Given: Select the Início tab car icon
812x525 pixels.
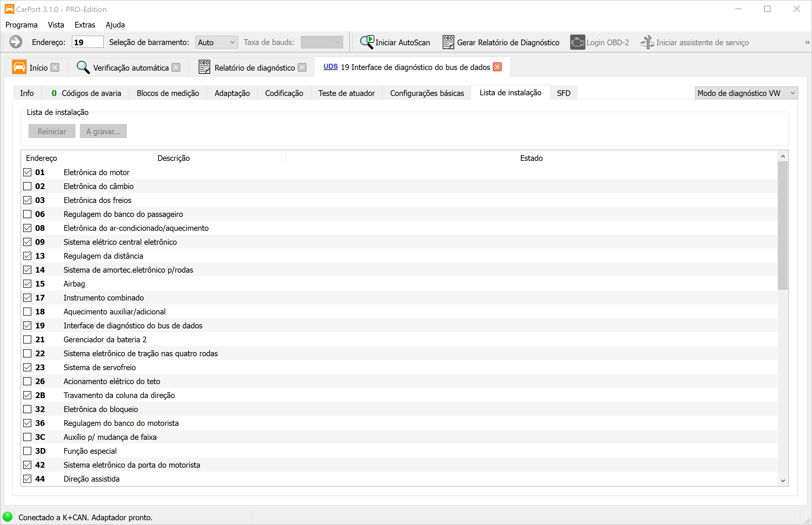Looking at the screenshot, I should pyautogui.click(x=19, y=67).
